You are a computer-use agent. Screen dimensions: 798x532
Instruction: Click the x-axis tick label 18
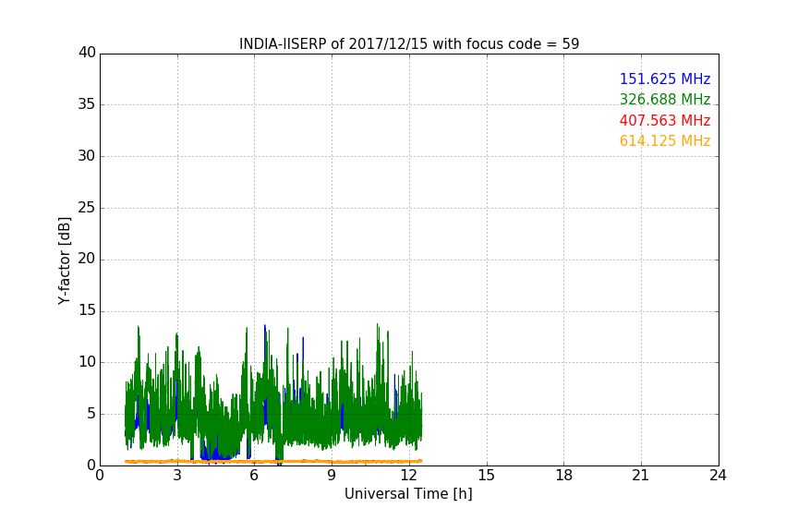(564, 476)
